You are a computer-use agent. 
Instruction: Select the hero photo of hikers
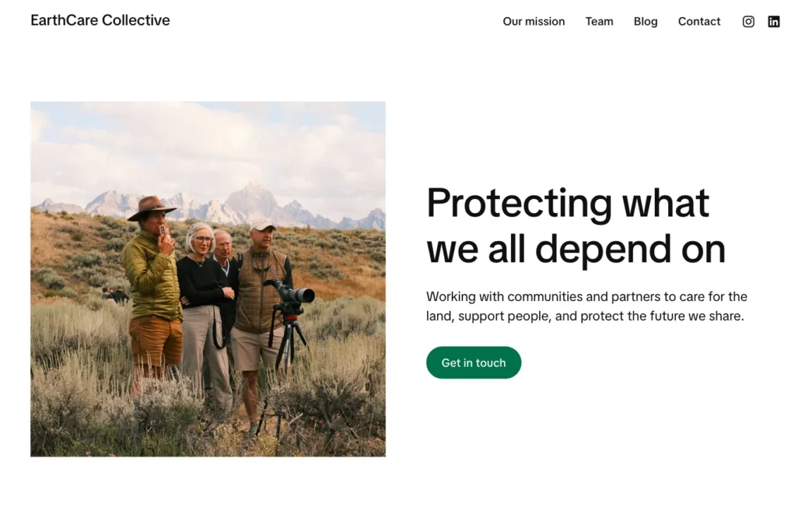point(208,279)
